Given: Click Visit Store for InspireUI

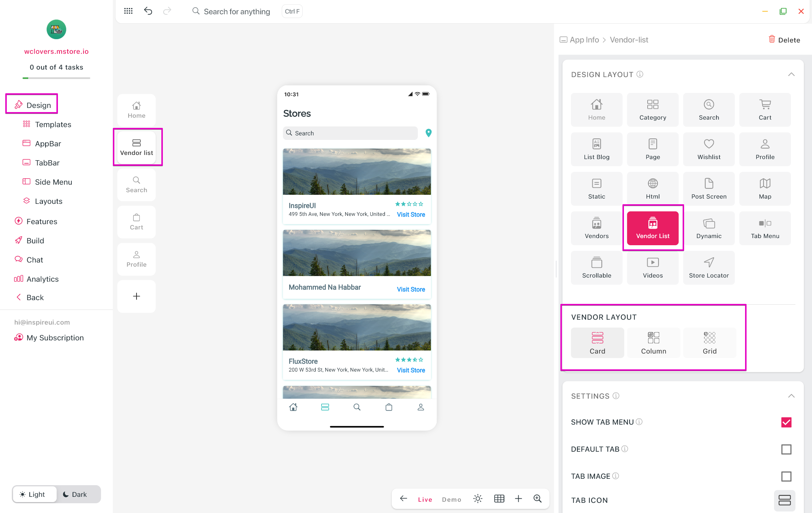Looking at the screenshot, I should click(411, 214).
